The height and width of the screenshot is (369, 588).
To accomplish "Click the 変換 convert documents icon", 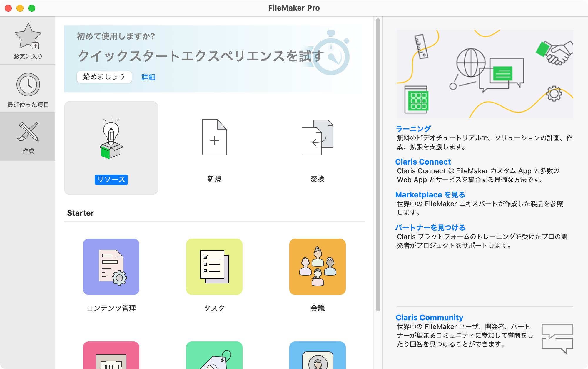I will (x=317, y=137).
